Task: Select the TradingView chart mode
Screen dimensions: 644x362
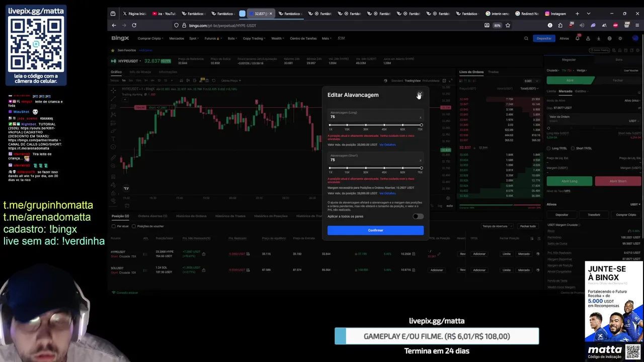Action: [413, 80]
